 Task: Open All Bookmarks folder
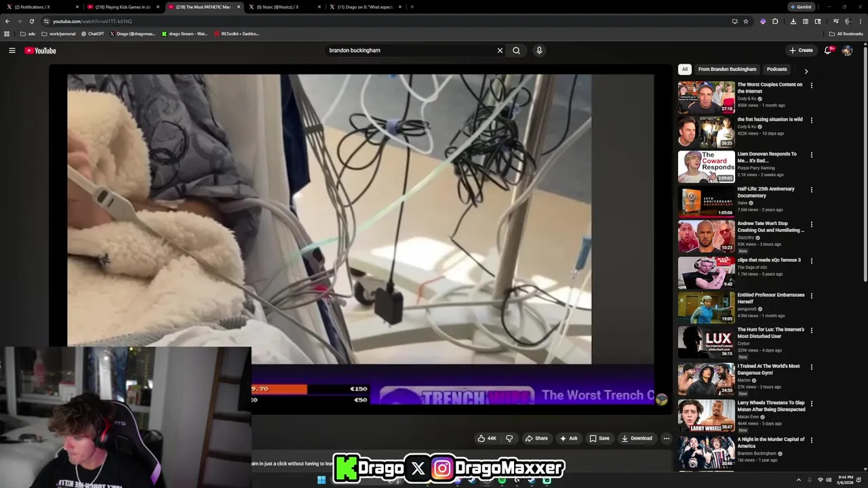846,33
